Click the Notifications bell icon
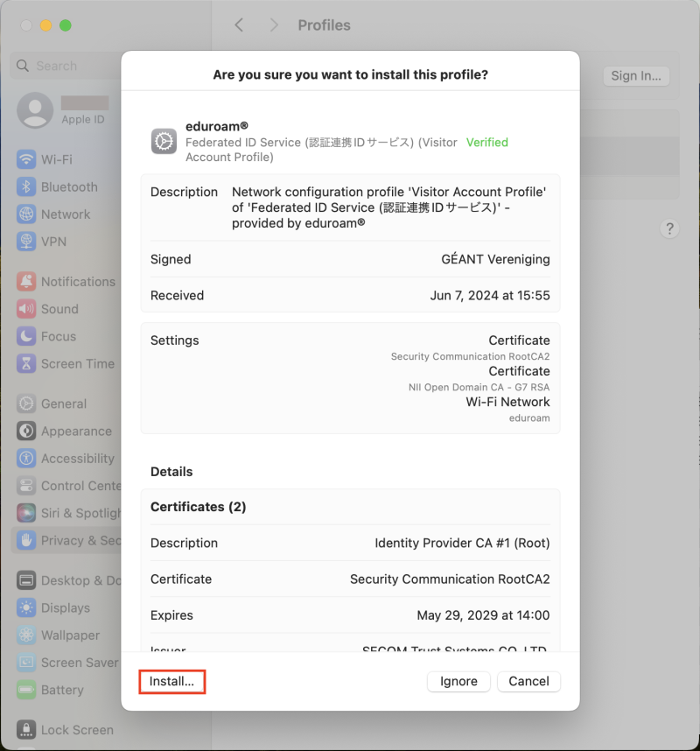 [x=26, y=282]
